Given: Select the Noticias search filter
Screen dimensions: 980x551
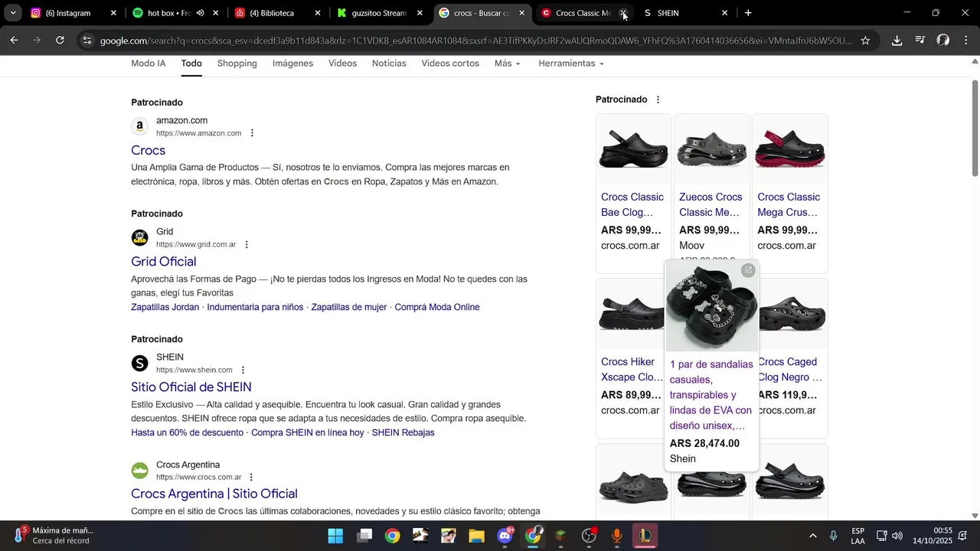Looking at the screenshot, I should tap(389, 64).
